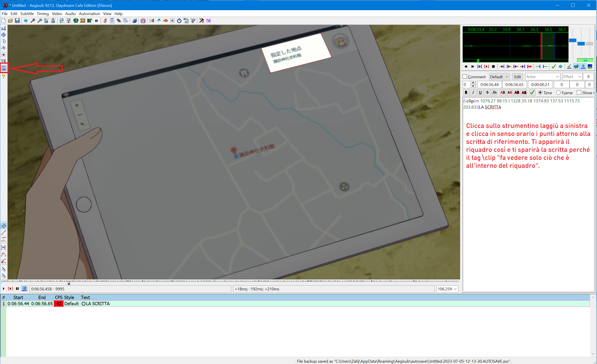Image resolution: width=597 pixels, height=364 pixels.
Task: Click the Stop audio playback button
Action: click(x=493, y=66)
